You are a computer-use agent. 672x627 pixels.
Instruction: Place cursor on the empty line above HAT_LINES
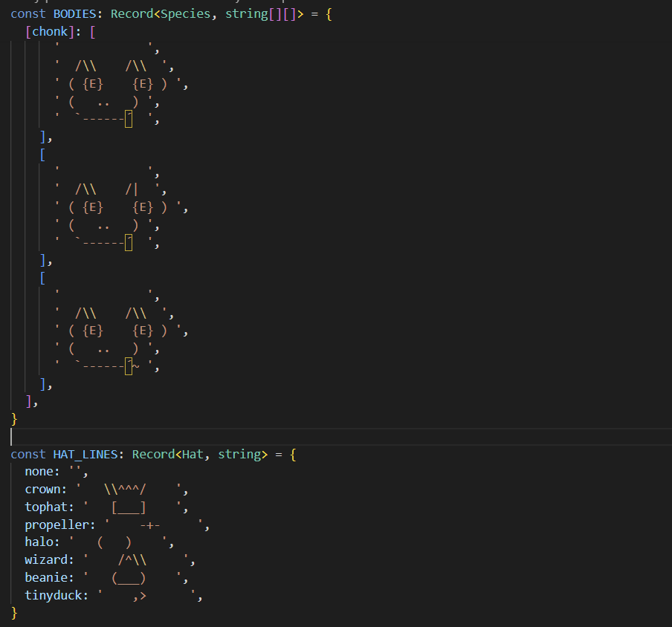pyautogui.click(x=149, y=437)
